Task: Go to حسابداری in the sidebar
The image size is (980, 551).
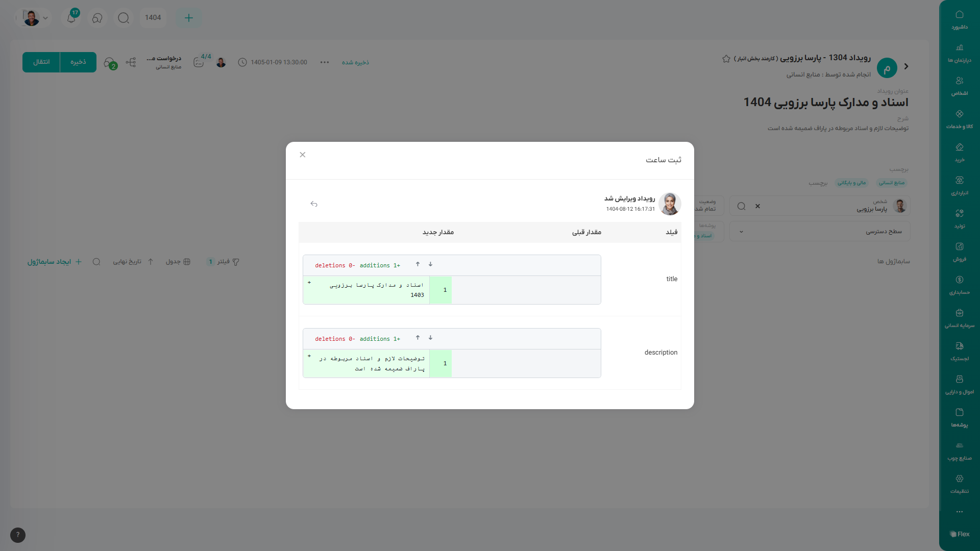Action: click(959, 285)
